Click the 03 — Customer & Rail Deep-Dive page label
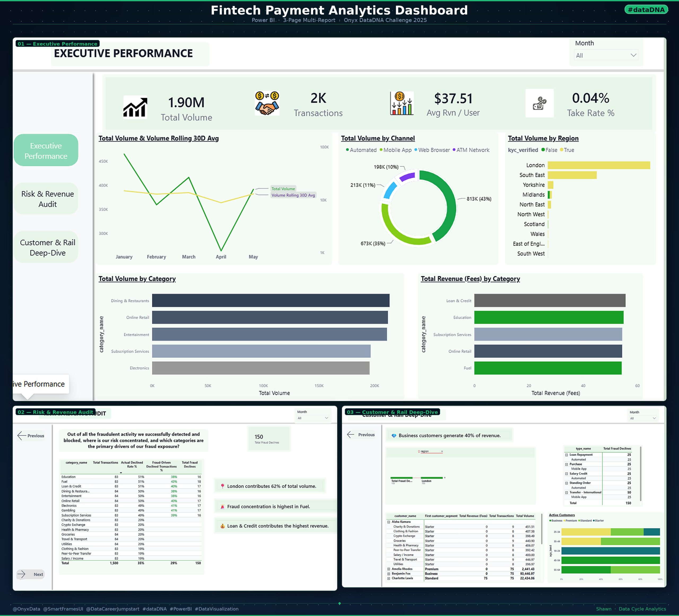The height and width of the screenshot is (616, 679). pyautogui.click(x=392, y=412)
